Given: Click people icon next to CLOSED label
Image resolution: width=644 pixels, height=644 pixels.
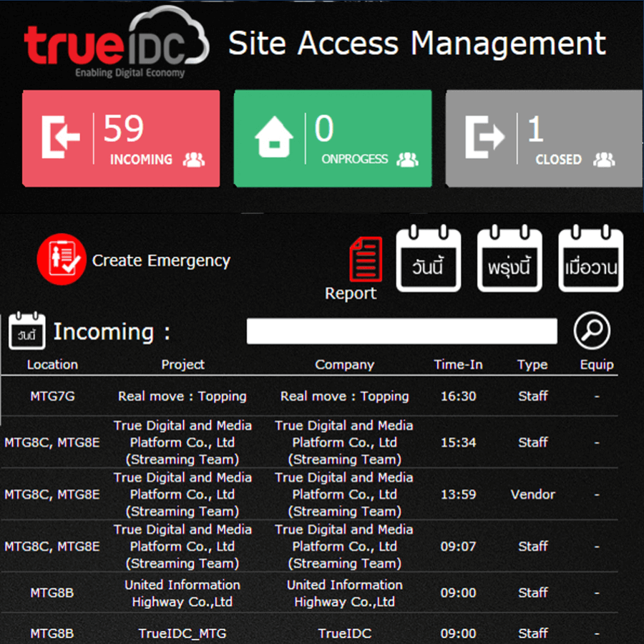Looking at the screenshot, I should coord(604,160).
